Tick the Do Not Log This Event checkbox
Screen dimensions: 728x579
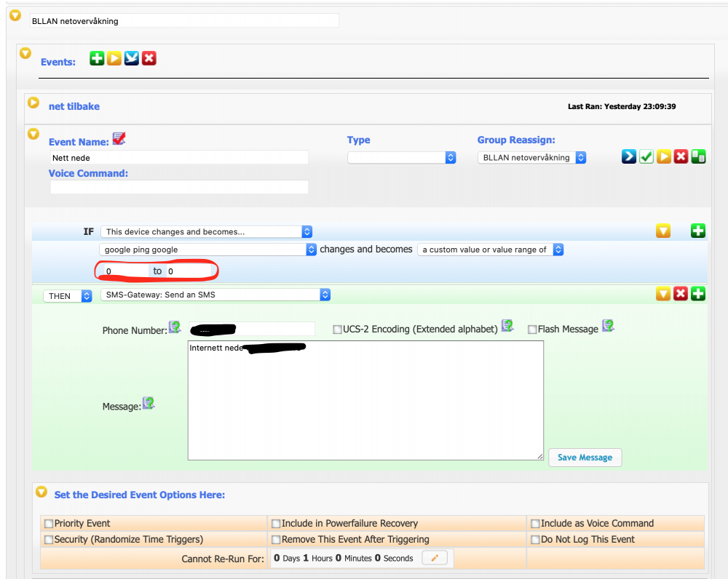coord(535,540)
